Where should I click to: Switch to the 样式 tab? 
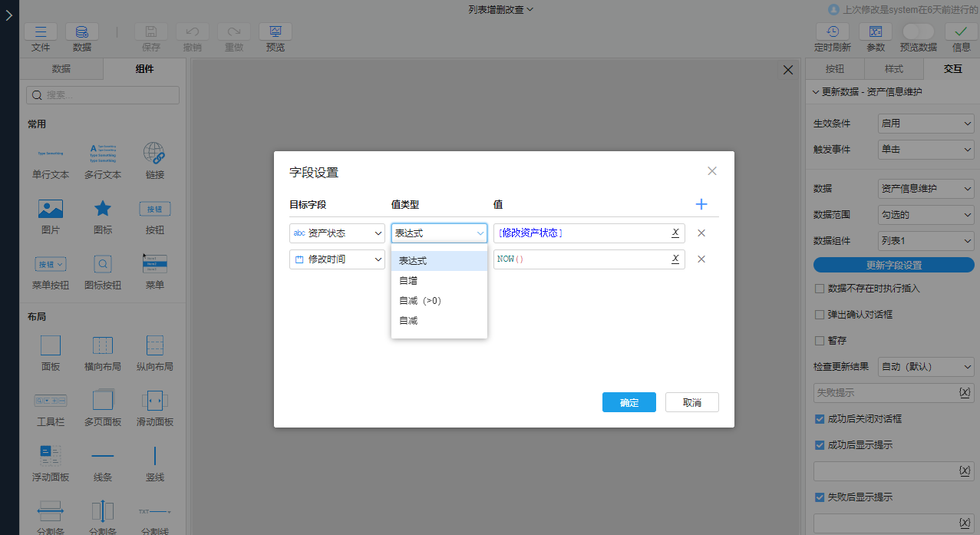(893, 68)
